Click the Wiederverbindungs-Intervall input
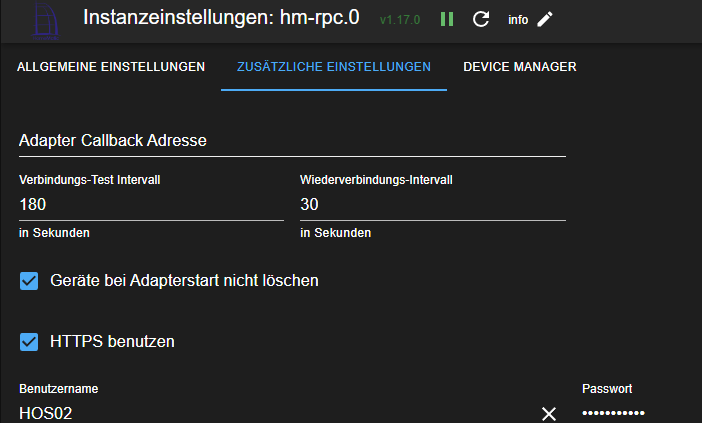Screen dimensions: 702x423 pos(432,204)
